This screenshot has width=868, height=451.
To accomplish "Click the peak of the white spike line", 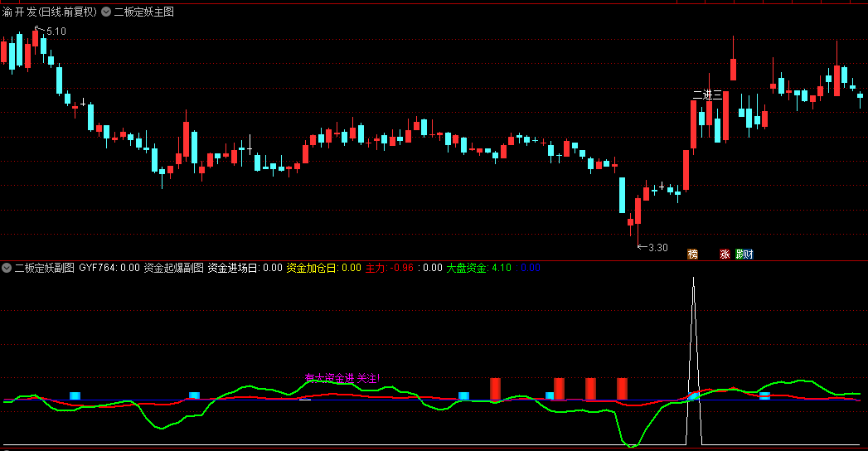I will pos(694,279).
